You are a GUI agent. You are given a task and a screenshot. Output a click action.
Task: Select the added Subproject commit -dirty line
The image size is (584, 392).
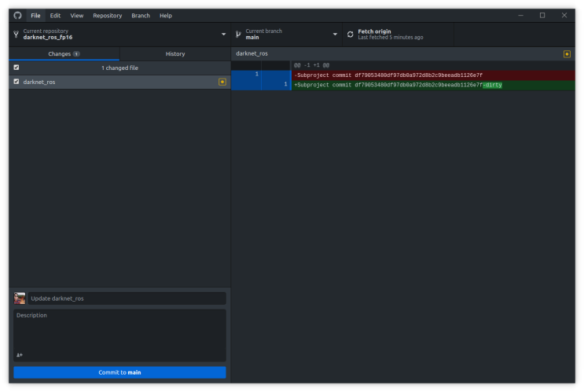[433, 85]
